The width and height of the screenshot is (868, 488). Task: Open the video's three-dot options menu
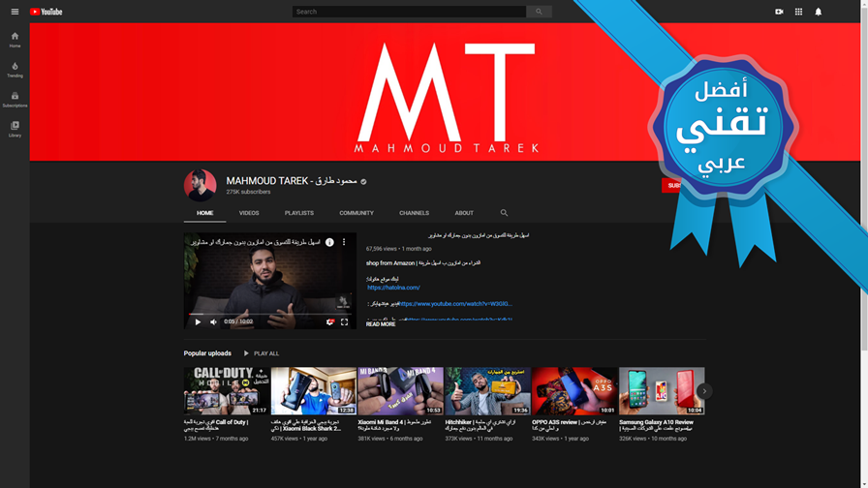pos(344,242)
